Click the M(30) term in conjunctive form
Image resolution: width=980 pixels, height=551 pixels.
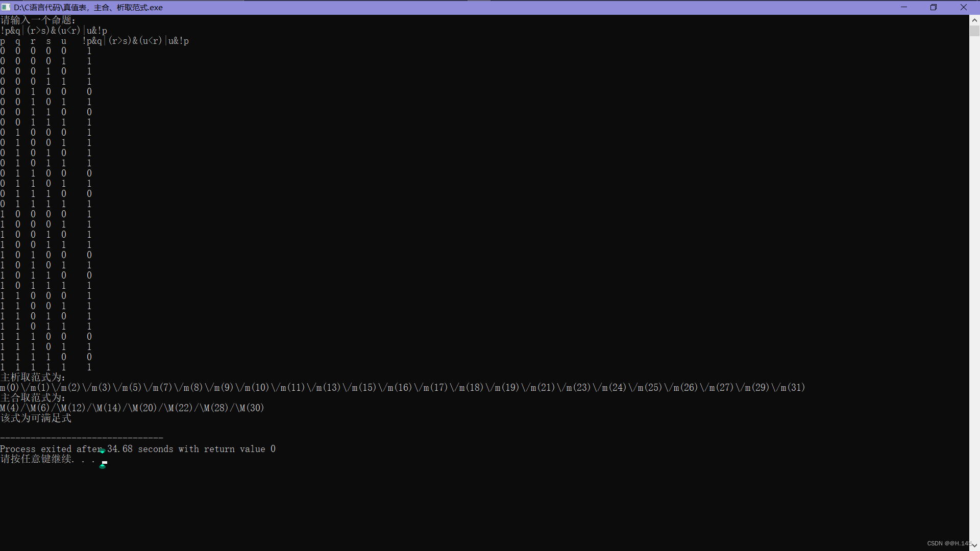pos(252,408)
